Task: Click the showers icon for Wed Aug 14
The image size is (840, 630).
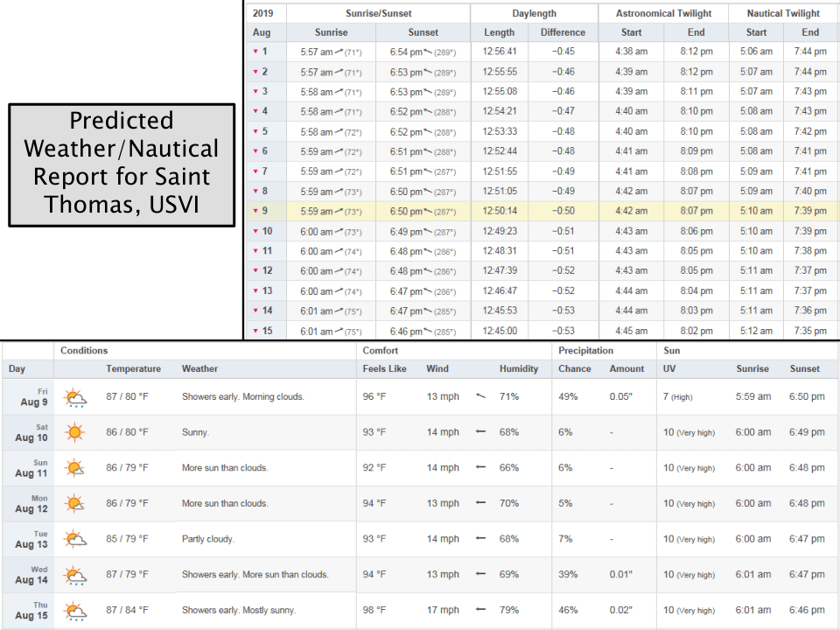Action: click(75, 576)
